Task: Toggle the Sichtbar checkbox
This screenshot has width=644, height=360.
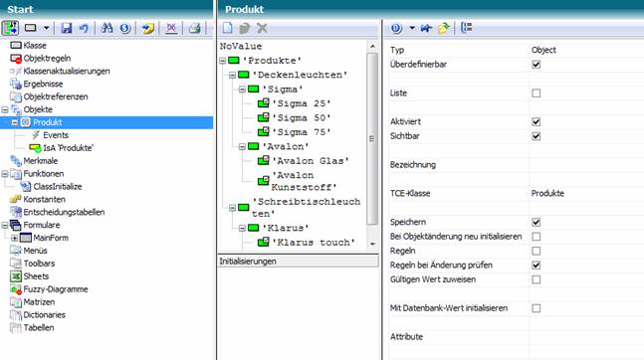Action: (x=536, y=136)
